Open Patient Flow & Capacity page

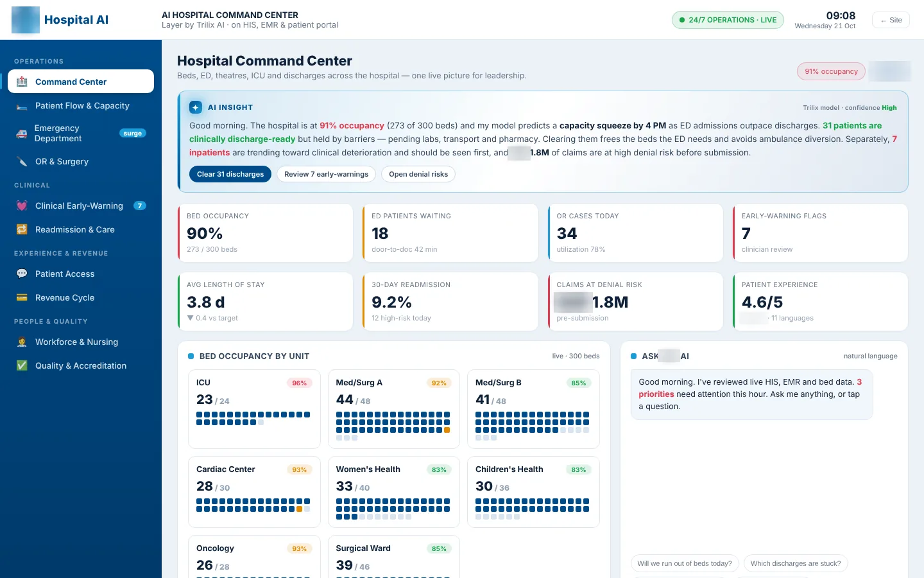[81, 106]
